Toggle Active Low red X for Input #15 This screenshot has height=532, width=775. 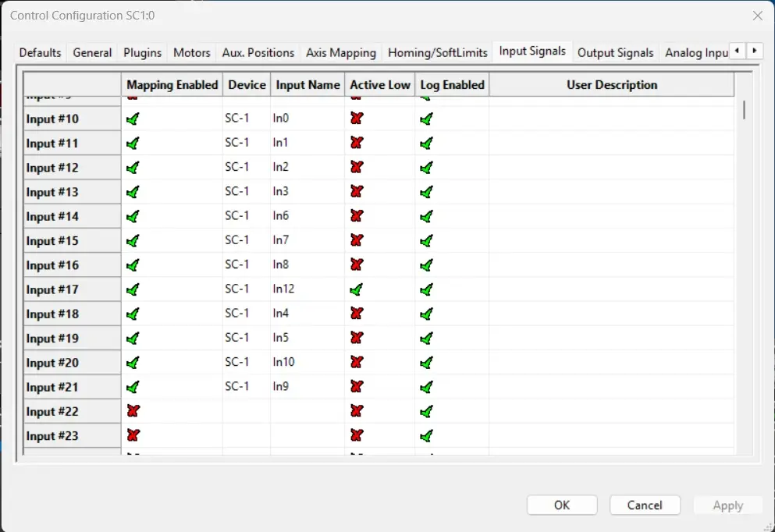(357, 240)
